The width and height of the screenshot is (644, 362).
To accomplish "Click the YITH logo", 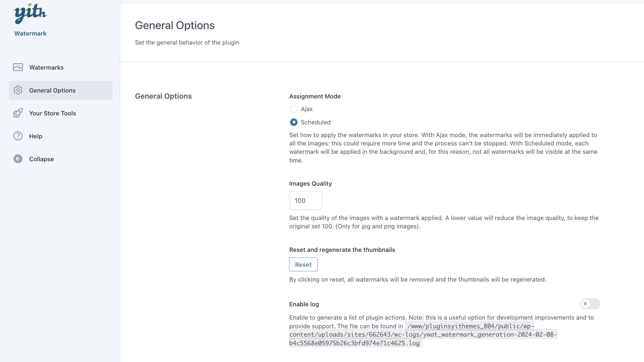I will (x=30, y=13).
